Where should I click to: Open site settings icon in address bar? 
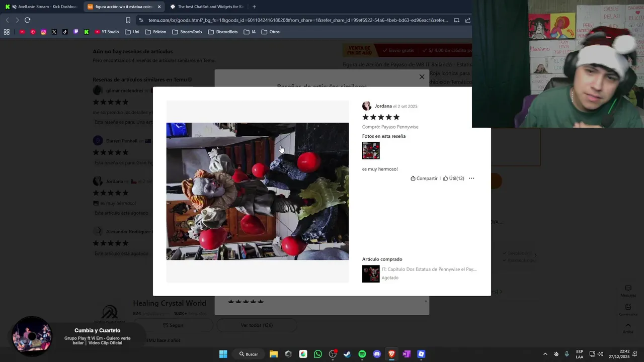(141, 20)
